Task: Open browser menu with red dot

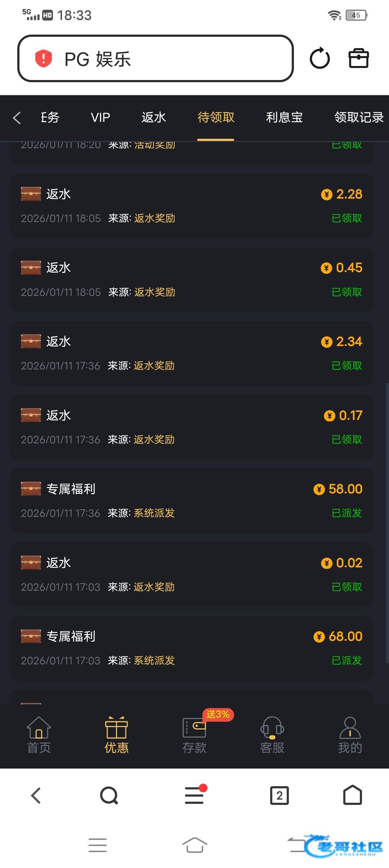Action: pyautogui.click(x=194, y=795)
